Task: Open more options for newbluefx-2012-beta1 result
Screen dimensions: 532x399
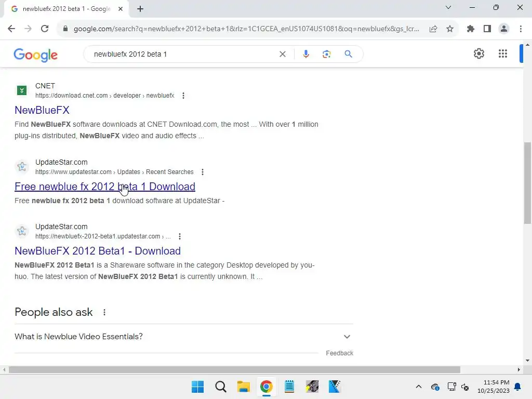Action: 180,236
